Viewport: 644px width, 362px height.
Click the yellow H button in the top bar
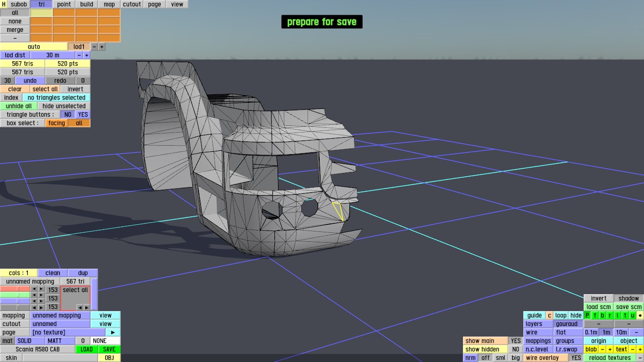(x=4, y=4)
